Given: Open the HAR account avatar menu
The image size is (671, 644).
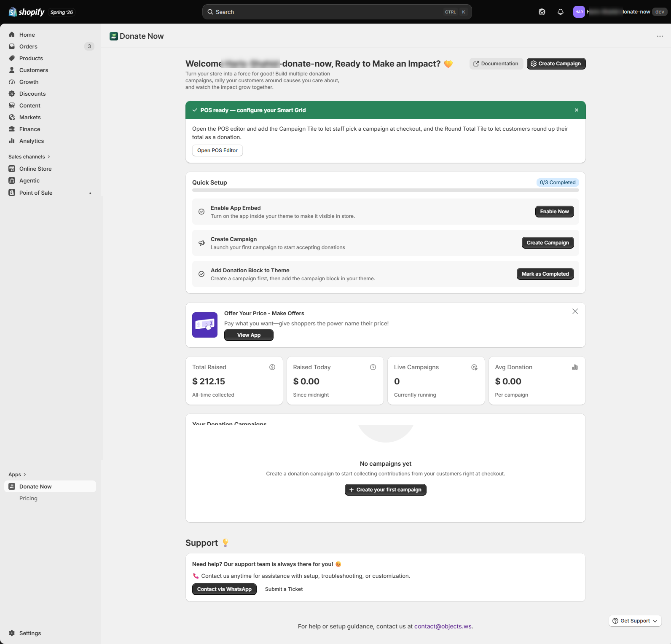Looking at the screenshot, I should [x=579, y=12].
